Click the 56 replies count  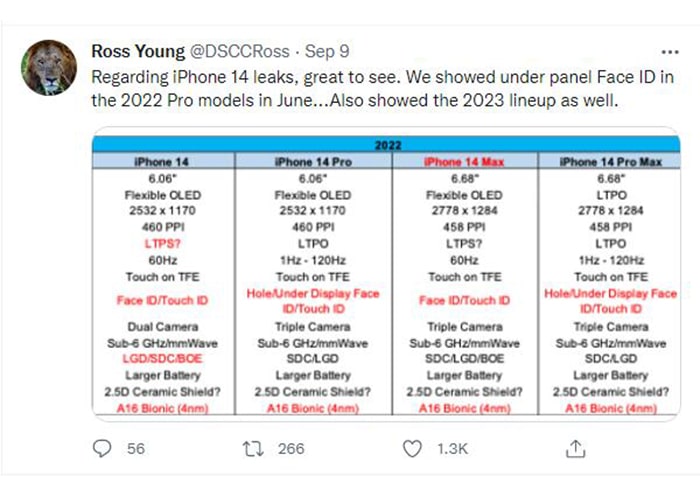pos(136,449)
